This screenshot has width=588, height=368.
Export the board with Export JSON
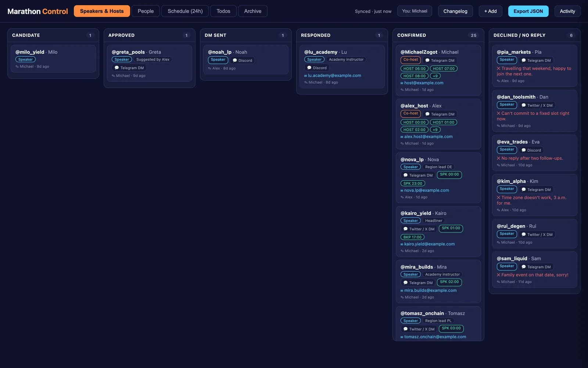(528, 11)
